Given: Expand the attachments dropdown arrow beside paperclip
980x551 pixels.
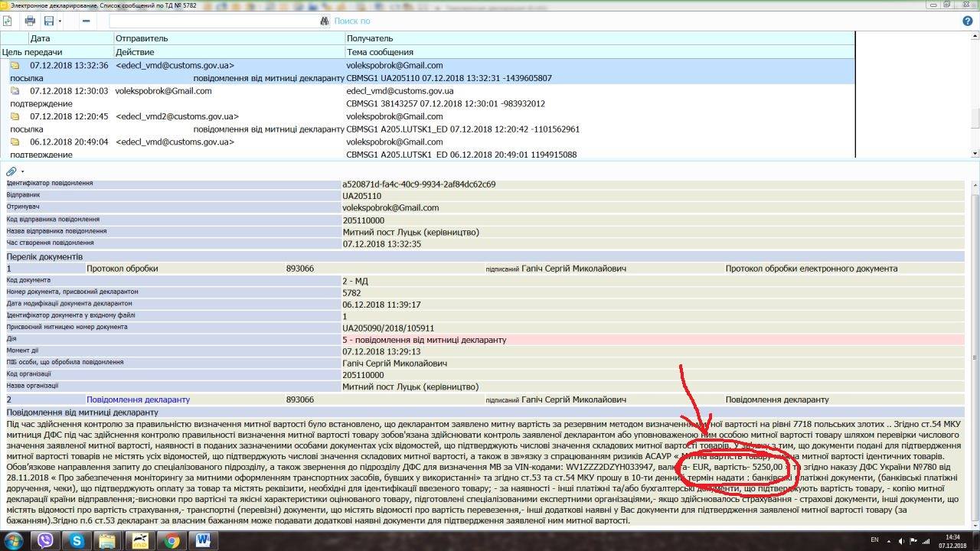Looking at the screenshot, I should pos(22,171).
